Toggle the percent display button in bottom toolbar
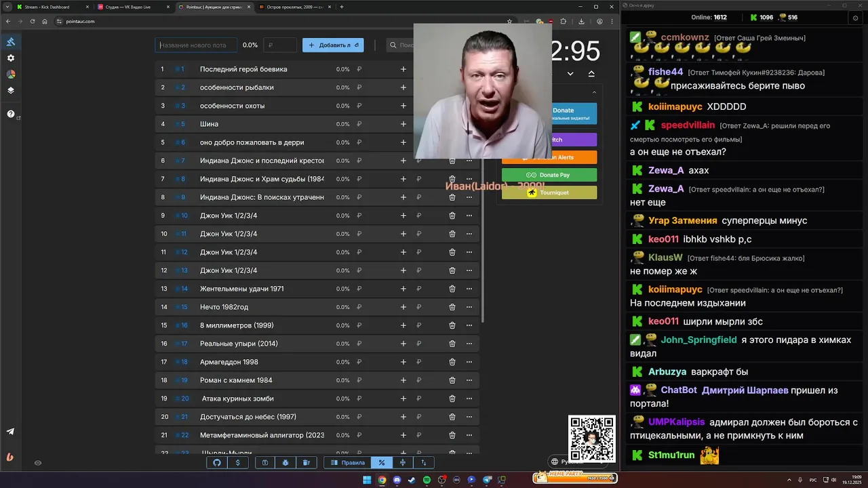Viewport: 868px width, 488px height. point(382,462)
